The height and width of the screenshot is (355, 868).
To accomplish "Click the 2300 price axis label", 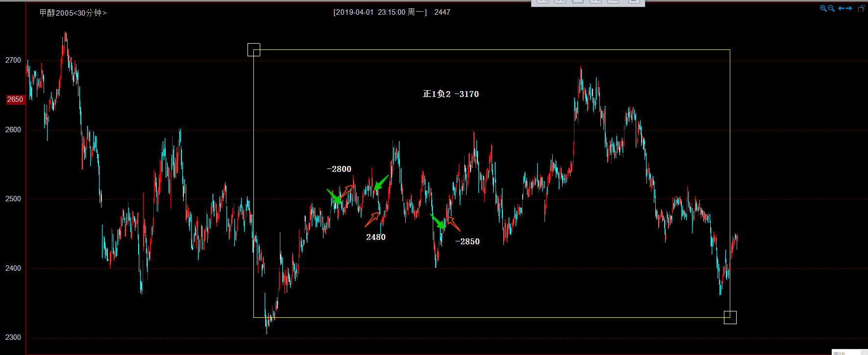I will [13, 337].
